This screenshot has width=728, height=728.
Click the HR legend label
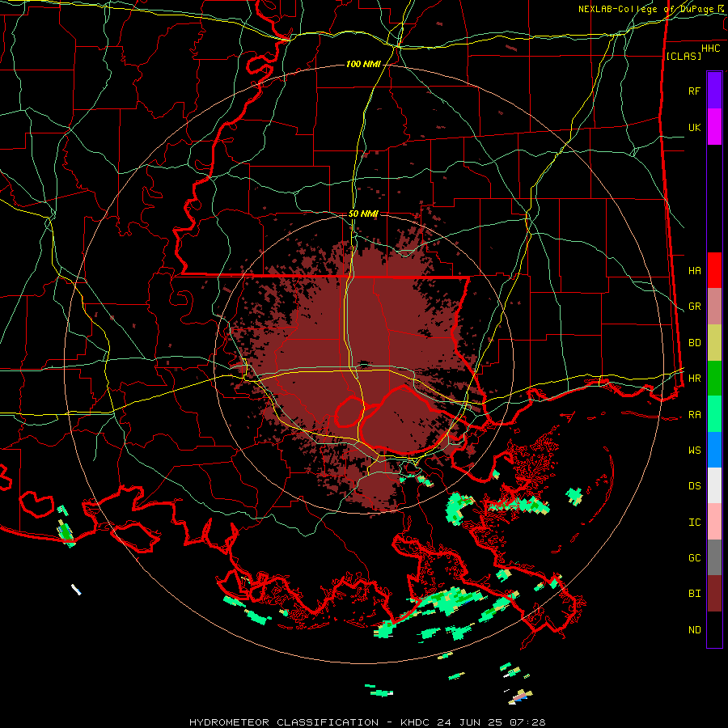pyautogui.click(x=694, y=379)
